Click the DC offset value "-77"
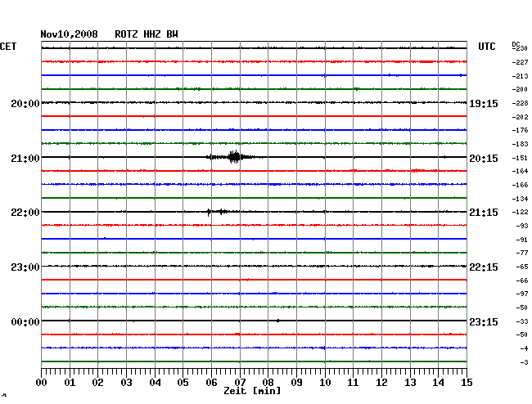 coord(522,253)
